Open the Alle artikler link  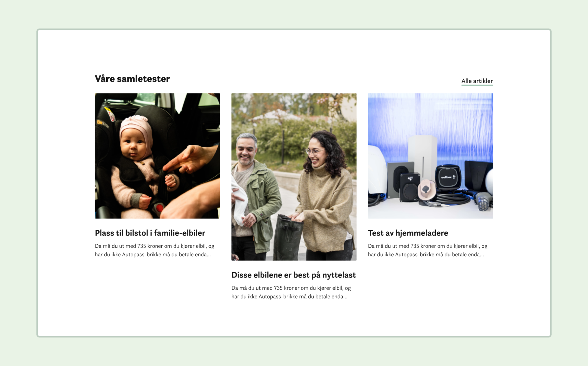[x=477, y=81]
